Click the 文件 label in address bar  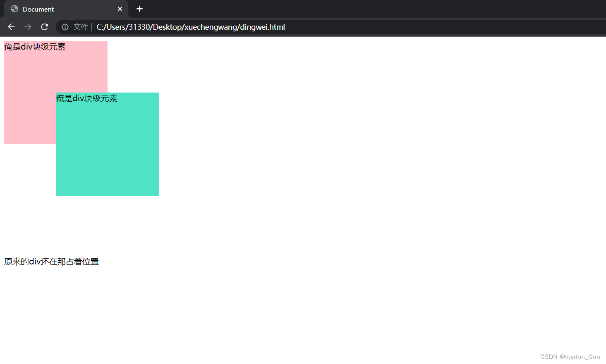[81, 27]
